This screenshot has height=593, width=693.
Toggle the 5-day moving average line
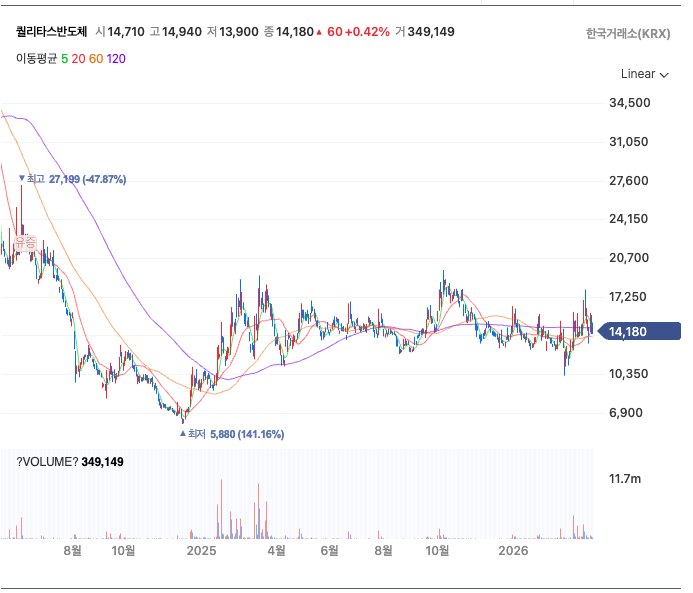tap(64, 58)
